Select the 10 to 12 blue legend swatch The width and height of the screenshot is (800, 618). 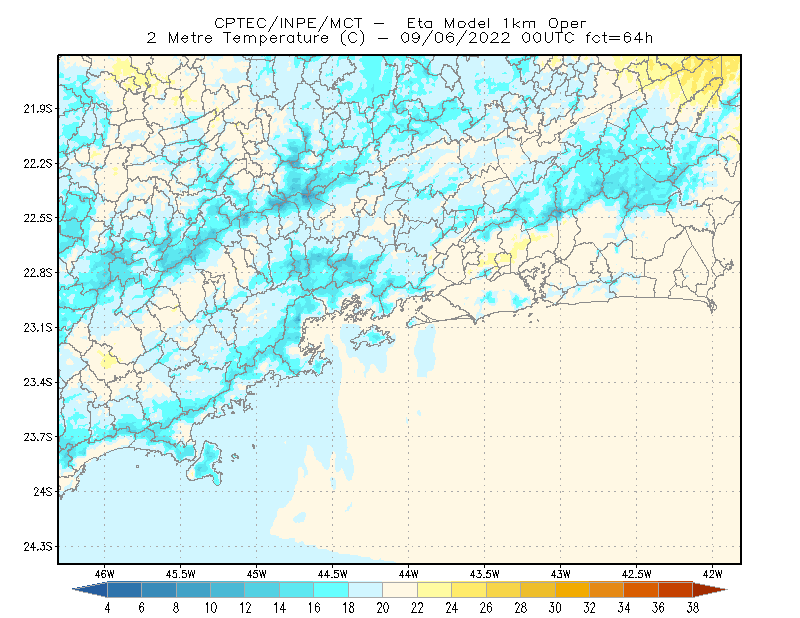(x=228, y=590)
